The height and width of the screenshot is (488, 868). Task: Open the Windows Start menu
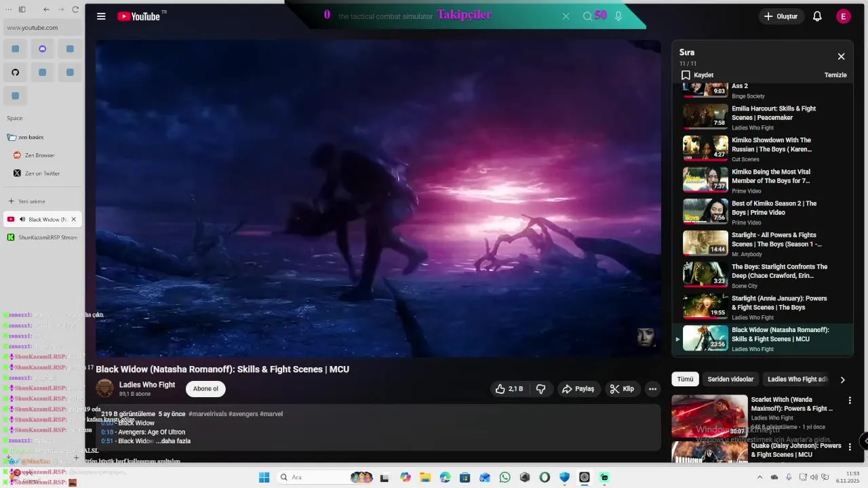pos(264,477)
